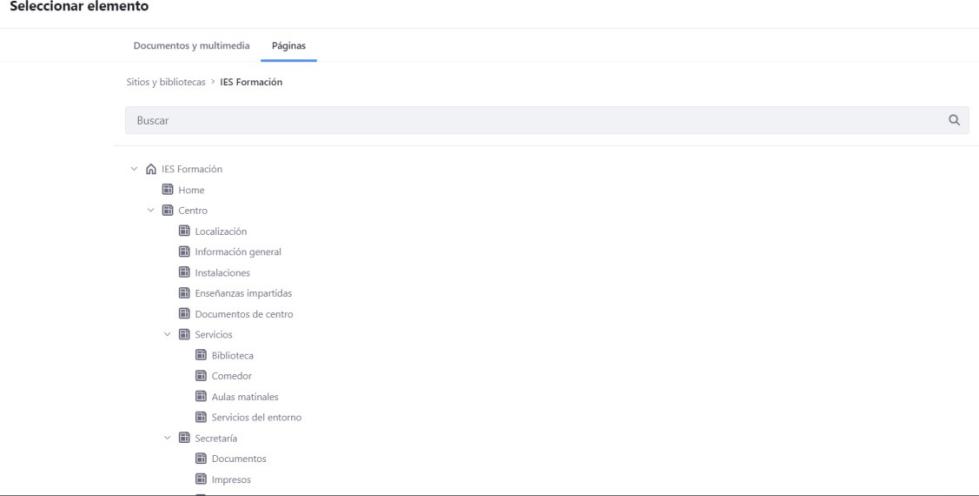Choose the Localización page
Screen dimensions: 979x496
tap(221, 231)
